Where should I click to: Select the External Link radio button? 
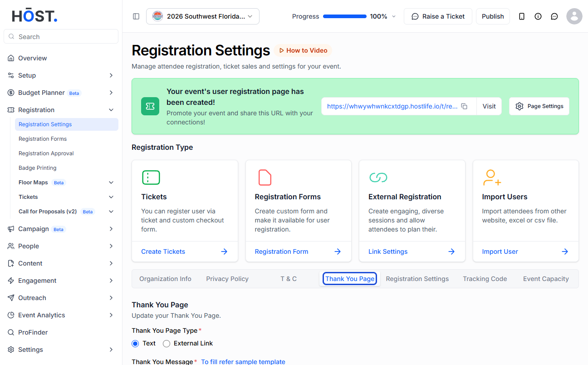click(x=167, y=344)
